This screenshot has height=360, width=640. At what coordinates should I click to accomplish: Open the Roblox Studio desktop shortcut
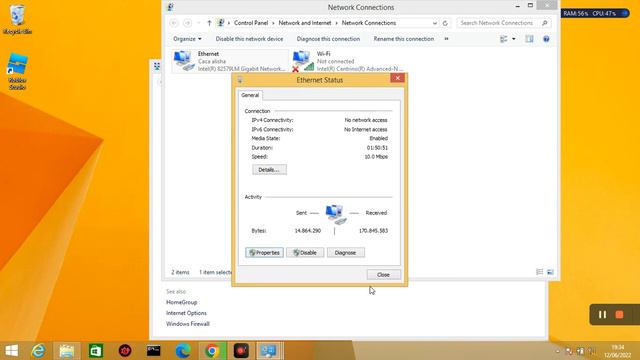coord(17,71)
